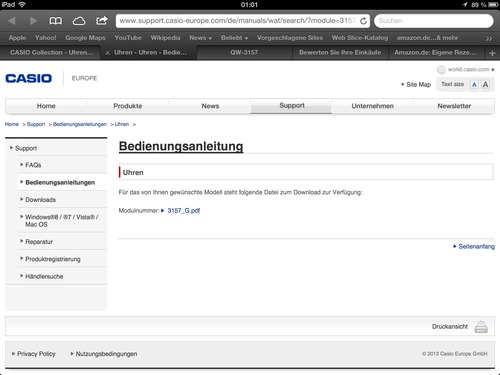Select the large Text size A
The image size is (500, 375).
click(486, 84)
